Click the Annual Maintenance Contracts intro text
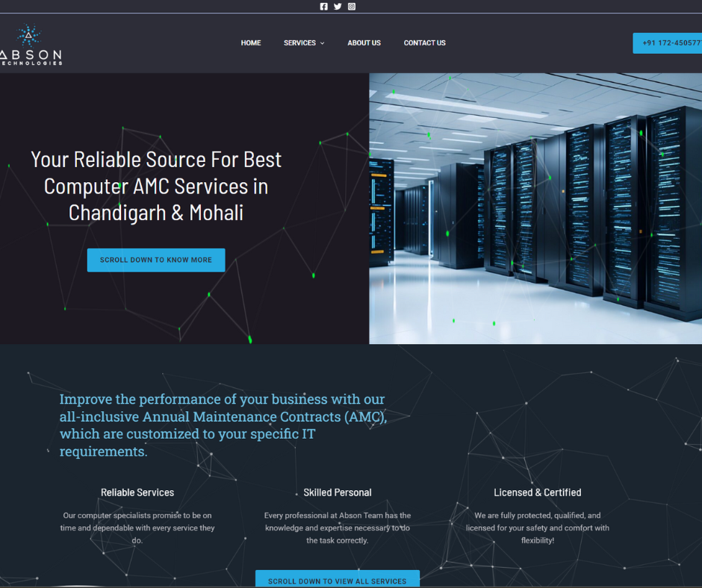This screenshot has height=588, width=702. pyautogui.click(x=223, y=425)
